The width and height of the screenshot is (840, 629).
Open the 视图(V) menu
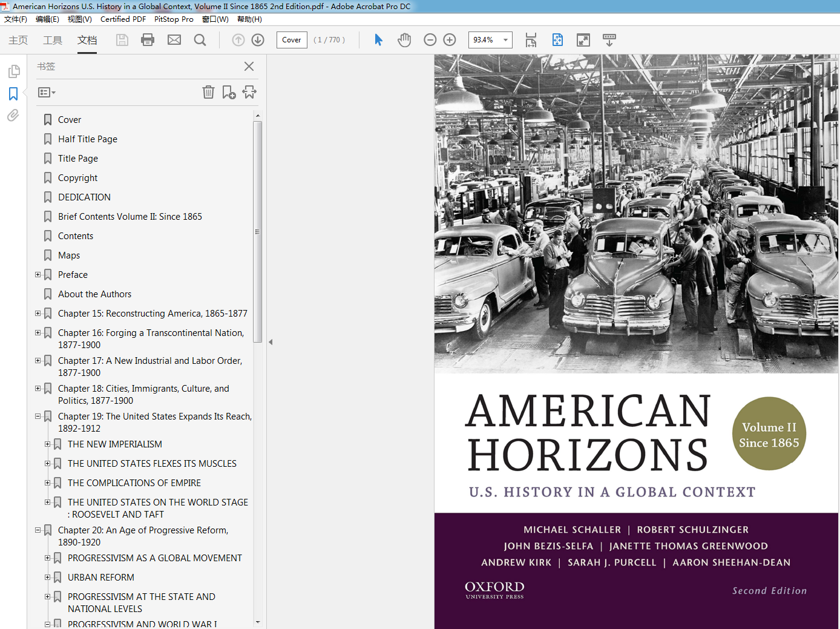(x=79, y=19)
